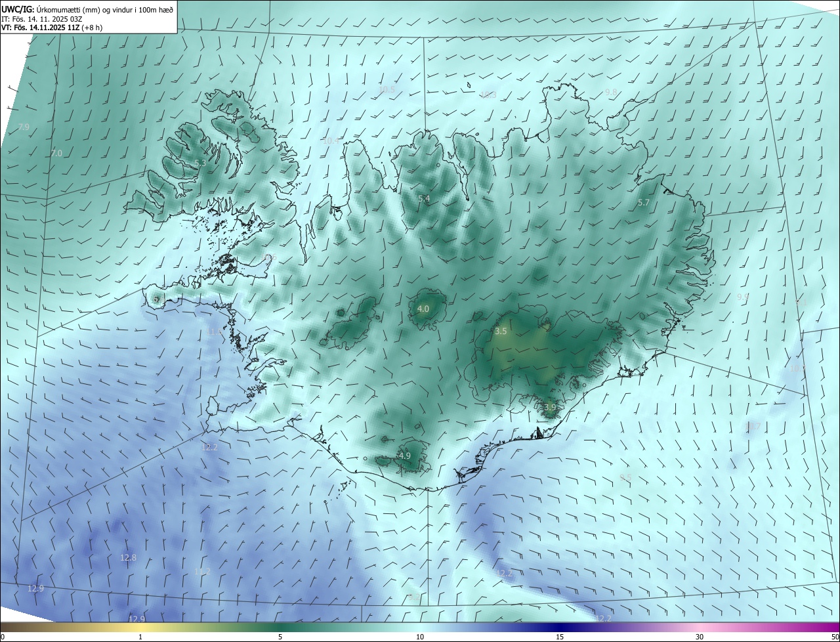
Task: Click the 10.5 value label
Action: pos(387,89)
